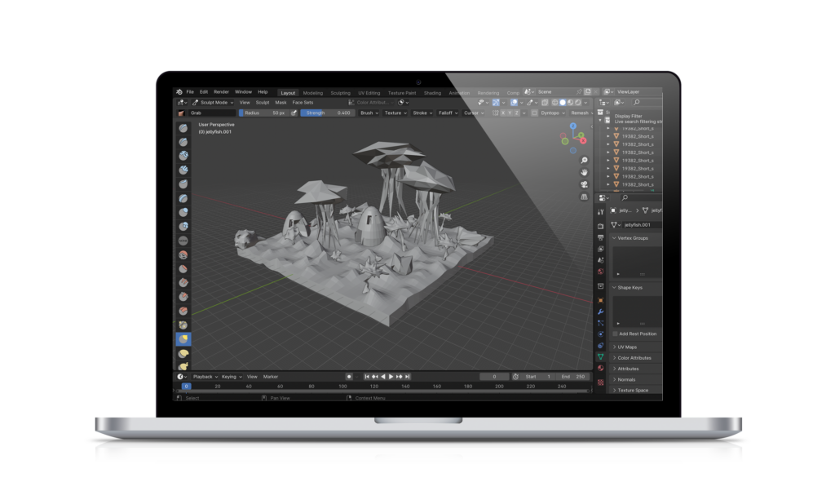
Task: Switch to rendered viewport shading
Action: pyautogui.click(x=578, y=102)
